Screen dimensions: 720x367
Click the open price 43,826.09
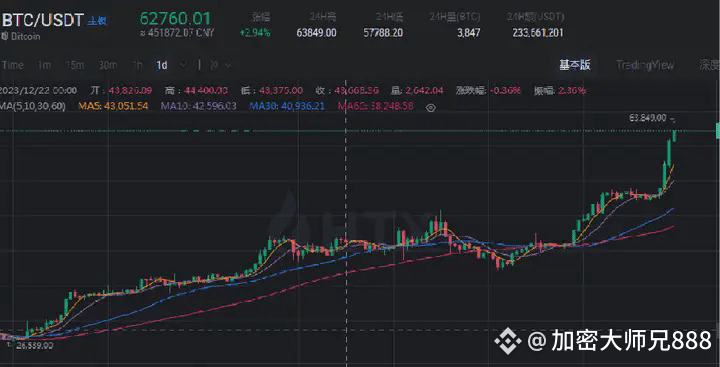click(130, 90)
